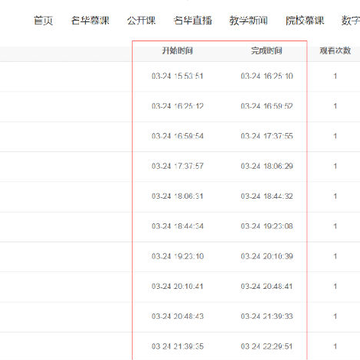Click the 观看次数 column header
Viewport: 360px width, 360px height.
[335, 51]
